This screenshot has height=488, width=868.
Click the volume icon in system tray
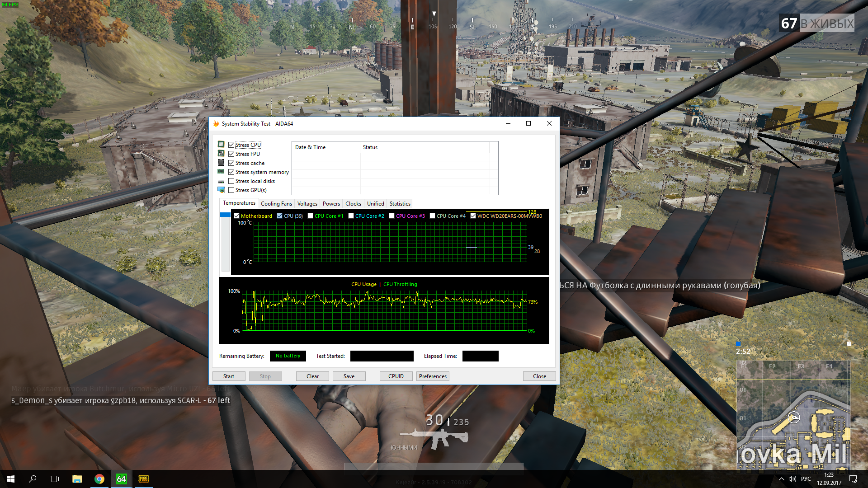793,479
